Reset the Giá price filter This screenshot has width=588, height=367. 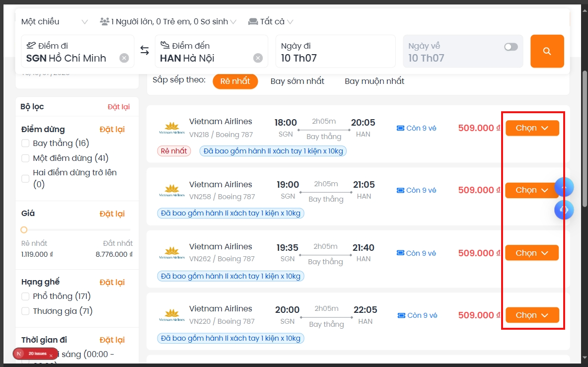112,214
